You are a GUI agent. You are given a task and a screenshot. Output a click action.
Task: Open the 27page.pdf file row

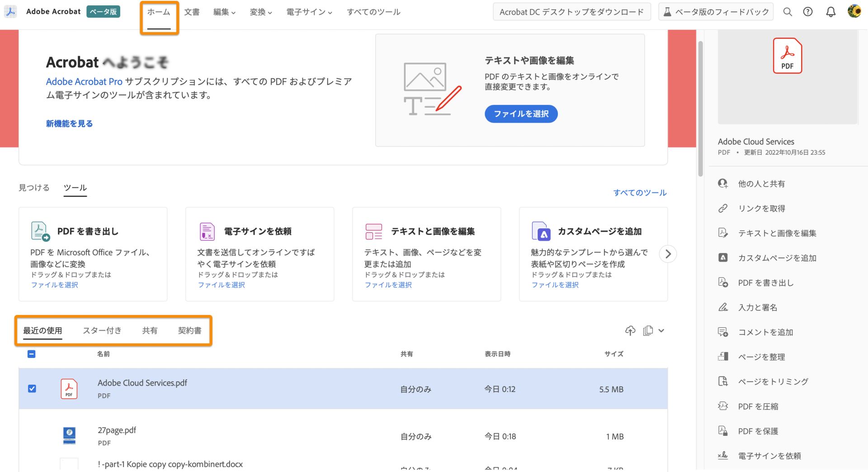pyautogui.click(x=343, y=436)
